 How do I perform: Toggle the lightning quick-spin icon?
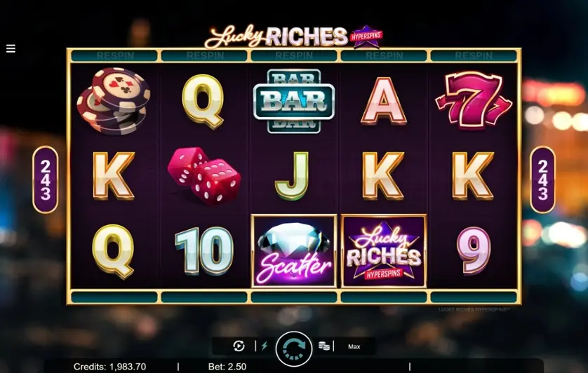(265, 346)
